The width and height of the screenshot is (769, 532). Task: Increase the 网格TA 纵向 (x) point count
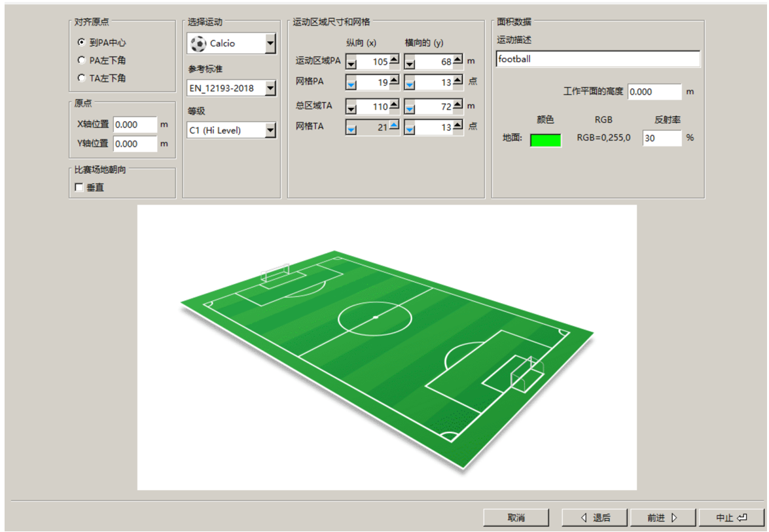point(393,126)
